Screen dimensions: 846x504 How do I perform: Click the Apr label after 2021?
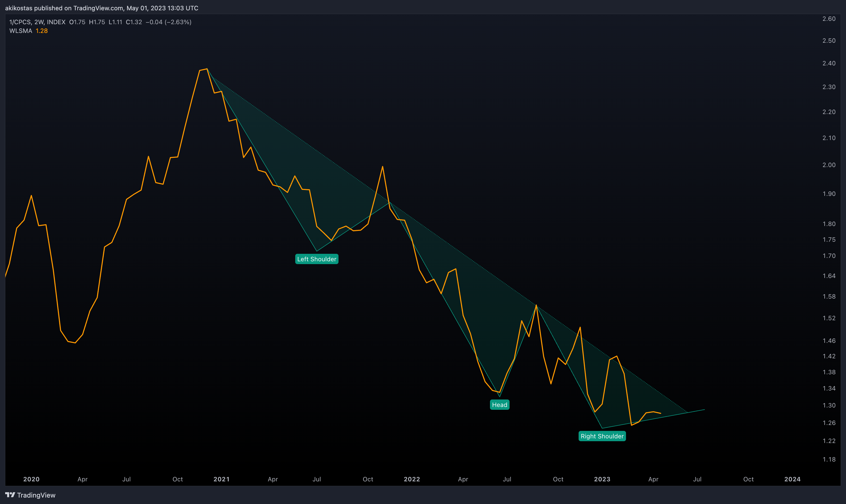[x=273, y=479]
